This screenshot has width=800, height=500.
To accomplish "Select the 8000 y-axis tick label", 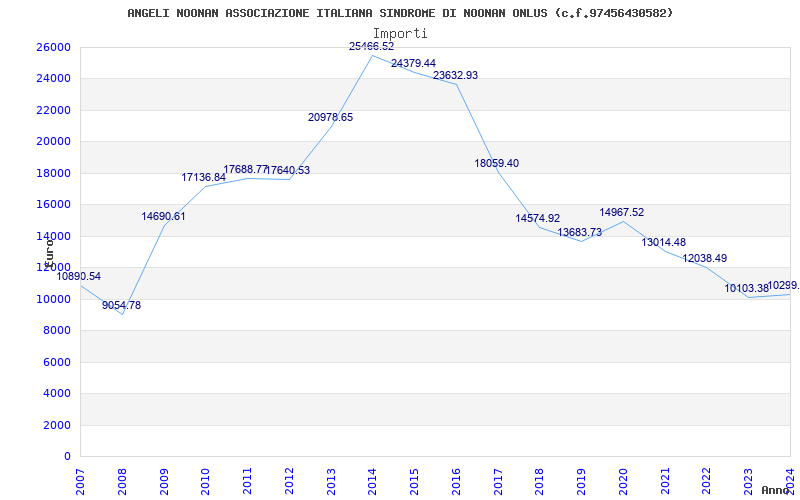I will point(56,331).
